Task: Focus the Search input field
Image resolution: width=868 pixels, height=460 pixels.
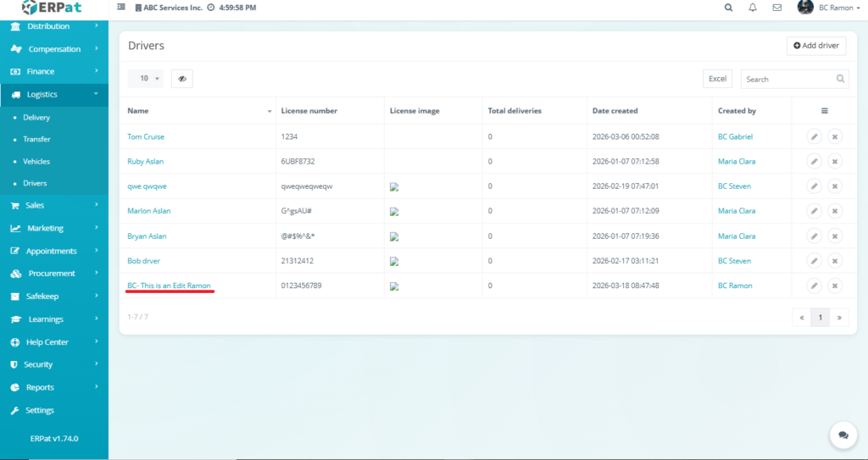Action: [788, 79]
